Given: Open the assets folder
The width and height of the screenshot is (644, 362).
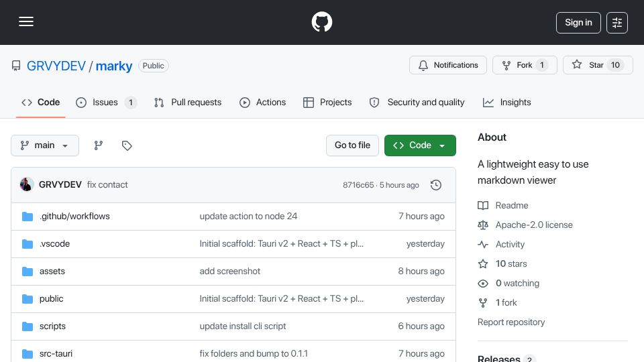Looking at the screenshot, I should click(x=52, y=271).
